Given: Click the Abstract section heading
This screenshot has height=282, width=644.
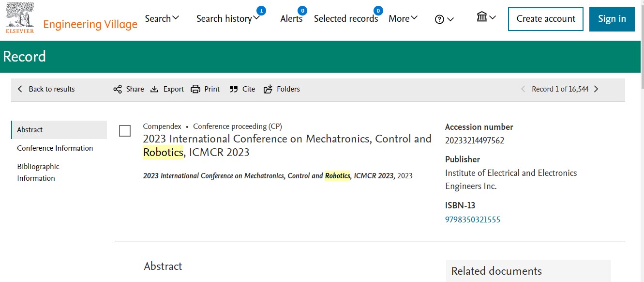Looking at the screenshot, I should click(x=163, y=266).
